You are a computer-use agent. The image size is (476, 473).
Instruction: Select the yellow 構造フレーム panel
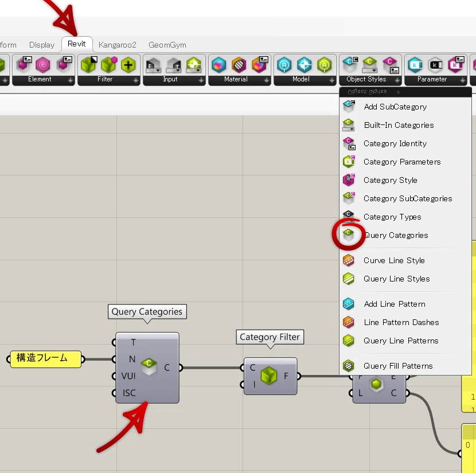click(45, 359)
